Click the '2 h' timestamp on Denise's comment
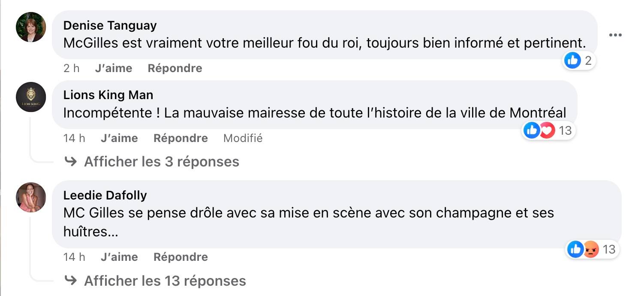644x296 pixels. [71, 68]
